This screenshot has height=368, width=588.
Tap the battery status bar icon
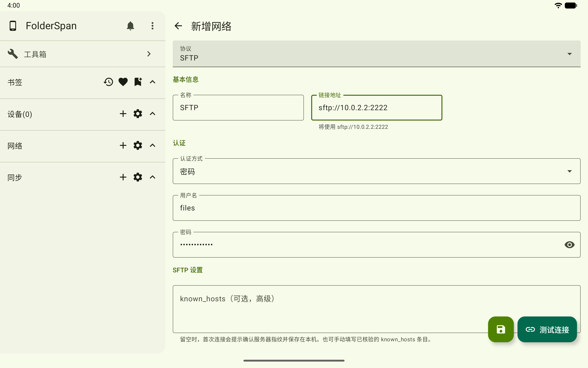point(571,5)
